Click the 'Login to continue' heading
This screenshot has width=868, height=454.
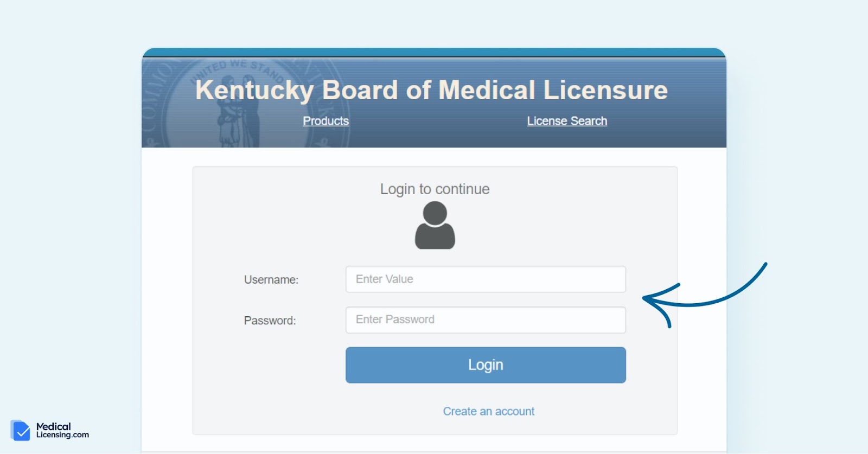pos(435,189)
